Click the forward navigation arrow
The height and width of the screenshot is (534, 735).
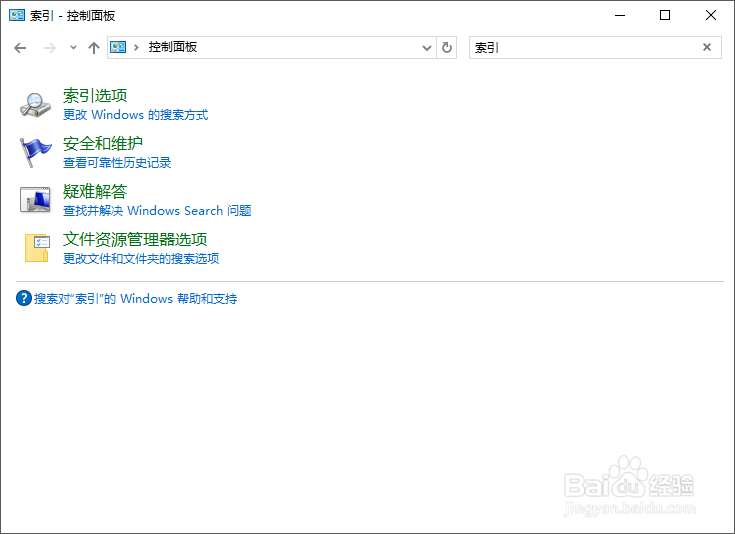coord(49,48)
